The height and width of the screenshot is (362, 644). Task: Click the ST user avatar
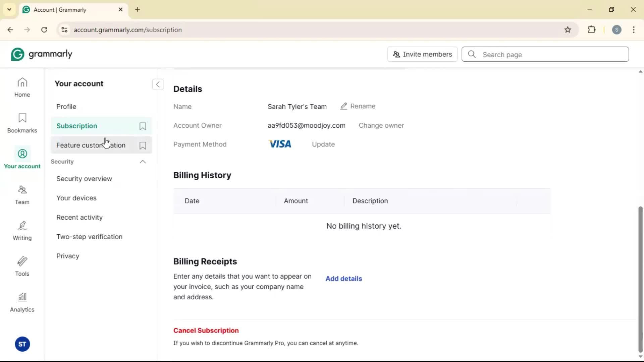point(22,344)
